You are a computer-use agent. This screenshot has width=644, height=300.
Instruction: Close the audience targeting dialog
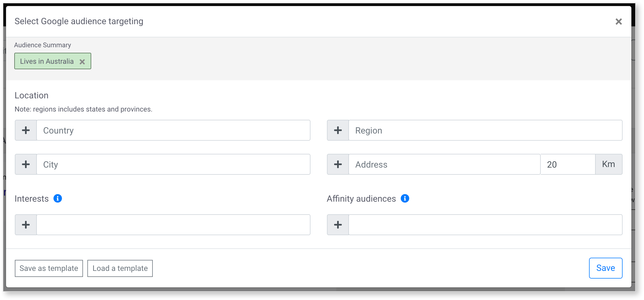coord(619,21)
